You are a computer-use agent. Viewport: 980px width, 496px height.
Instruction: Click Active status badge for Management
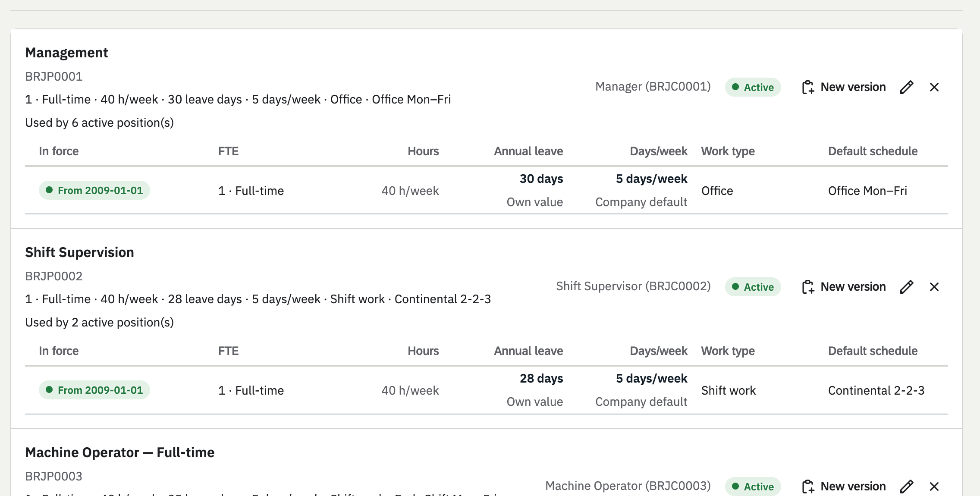(753, 87)
